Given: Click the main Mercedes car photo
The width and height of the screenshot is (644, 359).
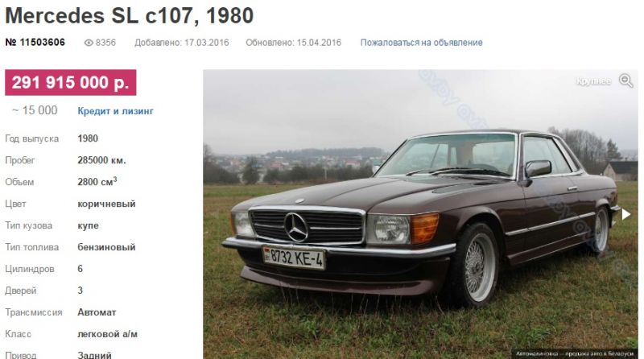Looking at the screenshot, I should click(x=420, y=214).
